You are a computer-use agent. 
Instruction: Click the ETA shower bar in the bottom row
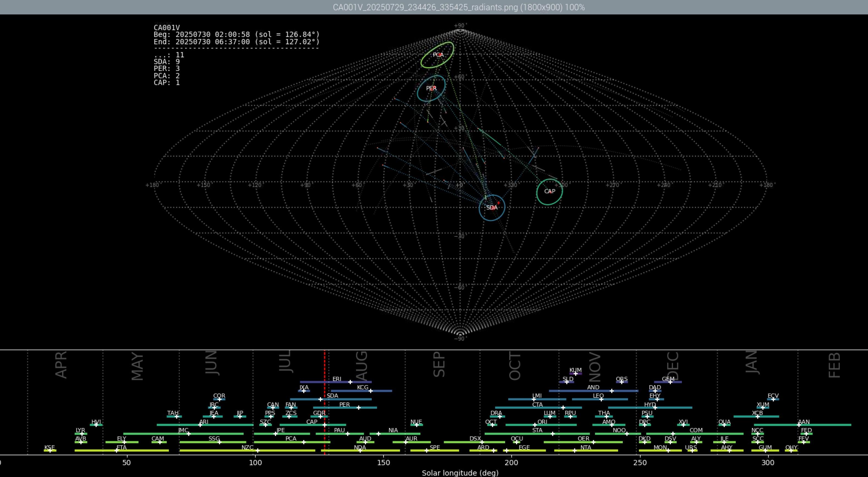142,450
